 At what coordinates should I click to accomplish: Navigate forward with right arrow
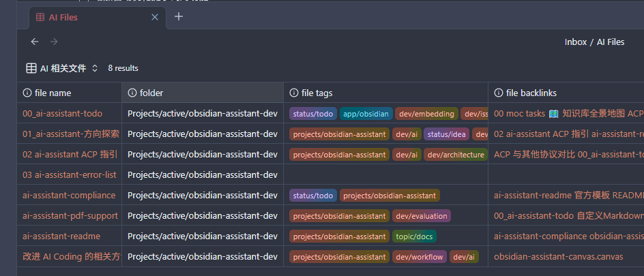coord(54,42)
